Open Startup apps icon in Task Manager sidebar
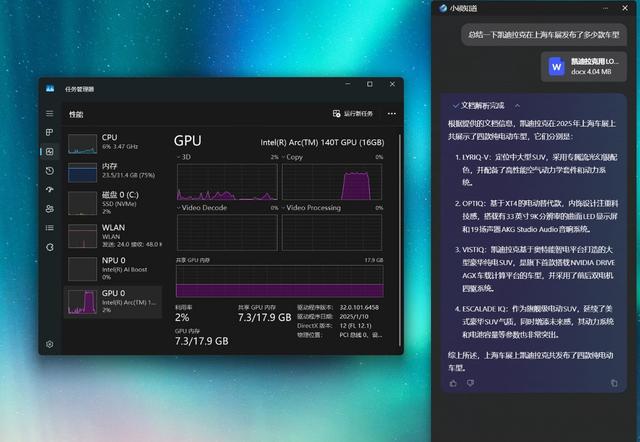 pyautogui.click(x=49, y=189)
